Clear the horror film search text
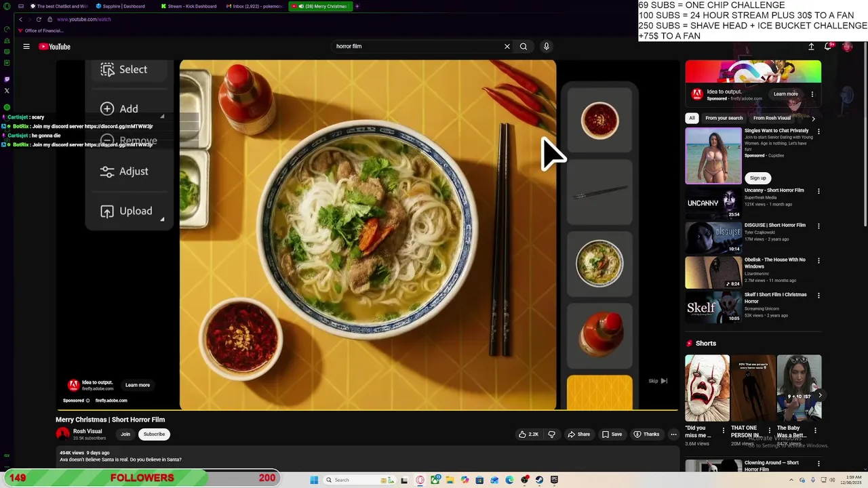Screen dimensions: 868x488 coord(507,47)
